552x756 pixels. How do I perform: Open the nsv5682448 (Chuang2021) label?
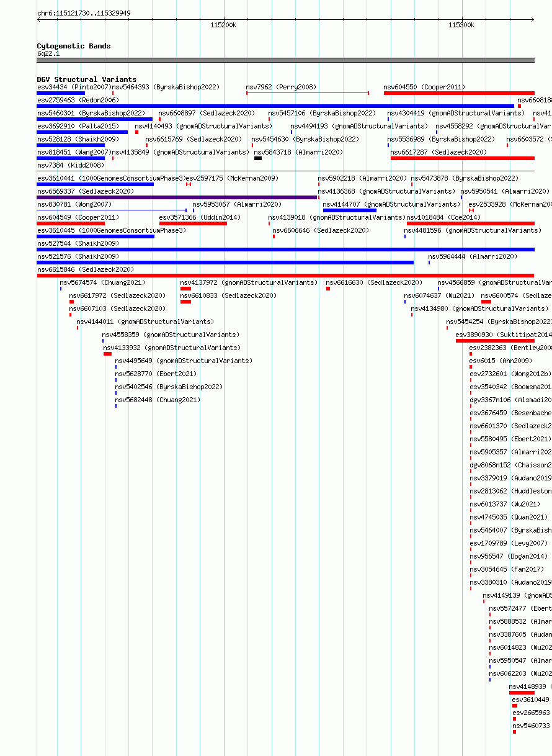coord(158,400)
